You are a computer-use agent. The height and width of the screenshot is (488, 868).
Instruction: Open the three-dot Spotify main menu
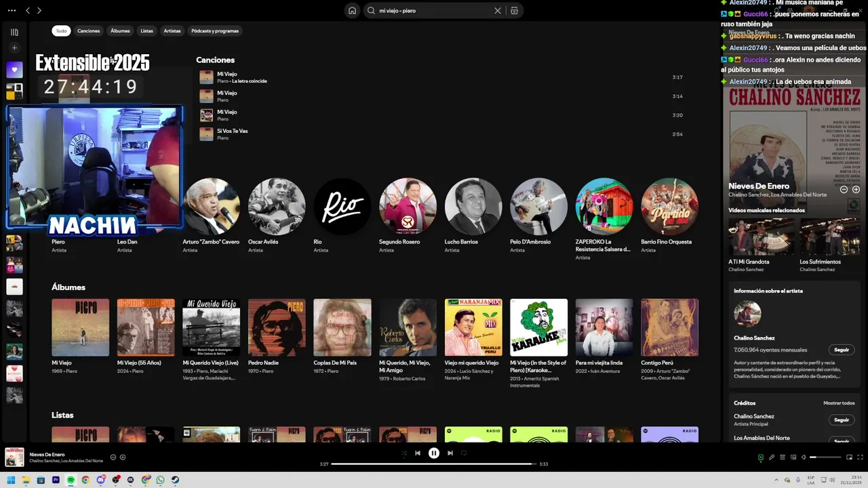12,10
